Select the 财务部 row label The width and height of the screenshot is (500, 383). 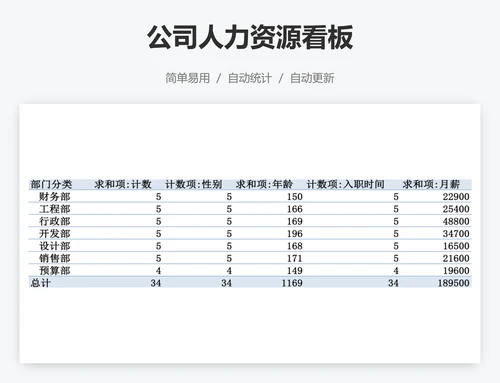click(55, 197)
